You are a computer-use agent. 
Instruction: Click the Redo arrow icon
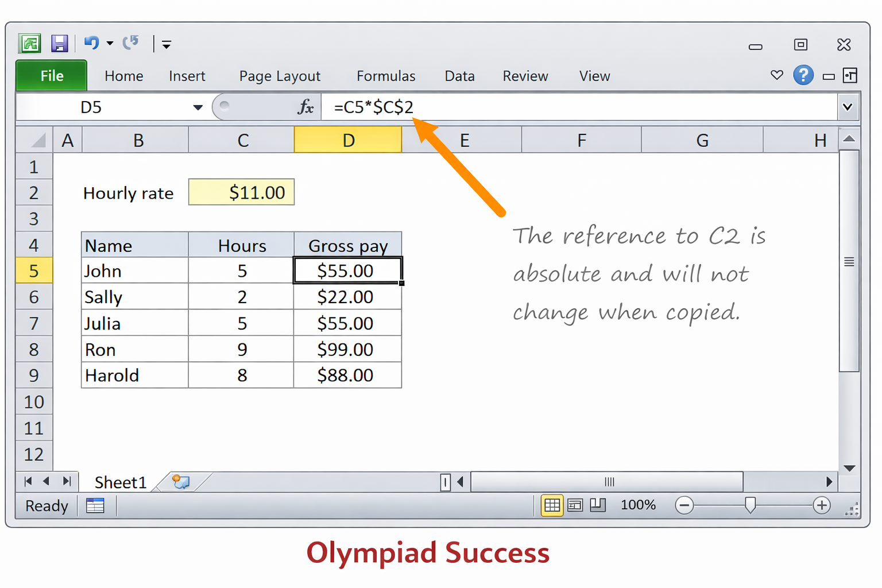pyautogui.click(x=131, y=43)
